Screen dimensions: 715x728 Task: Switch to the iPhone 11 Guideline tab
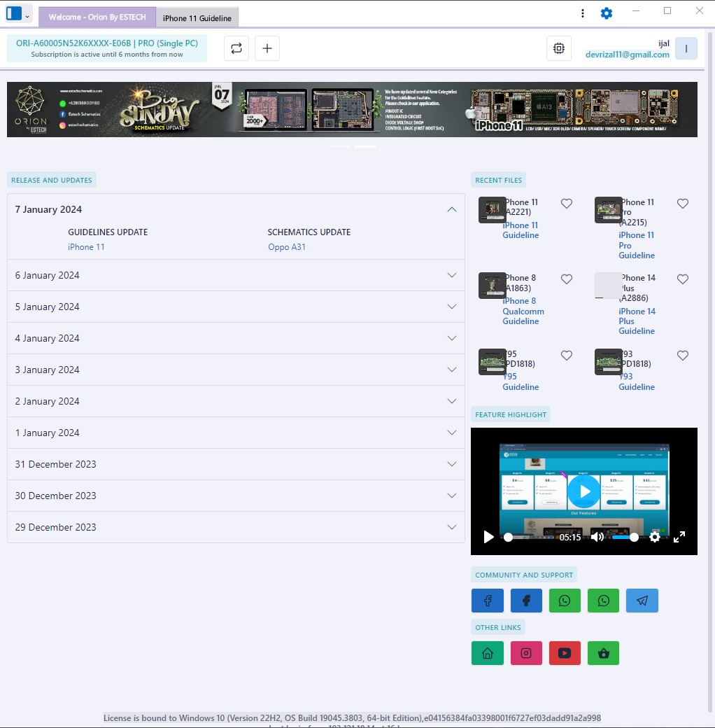[197, 18]
